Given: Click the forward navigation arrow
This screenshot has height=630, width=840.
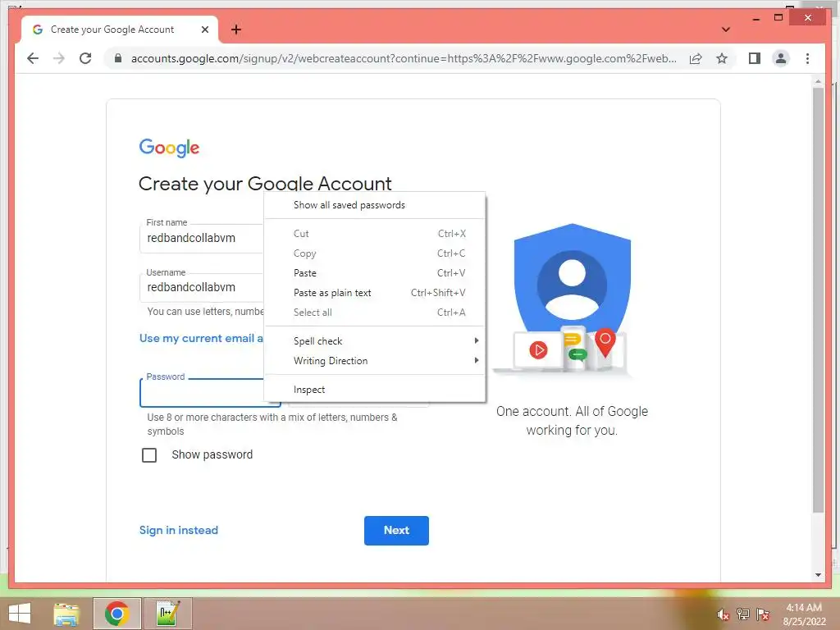Looking at the screenshot, I should coord(59,58).
